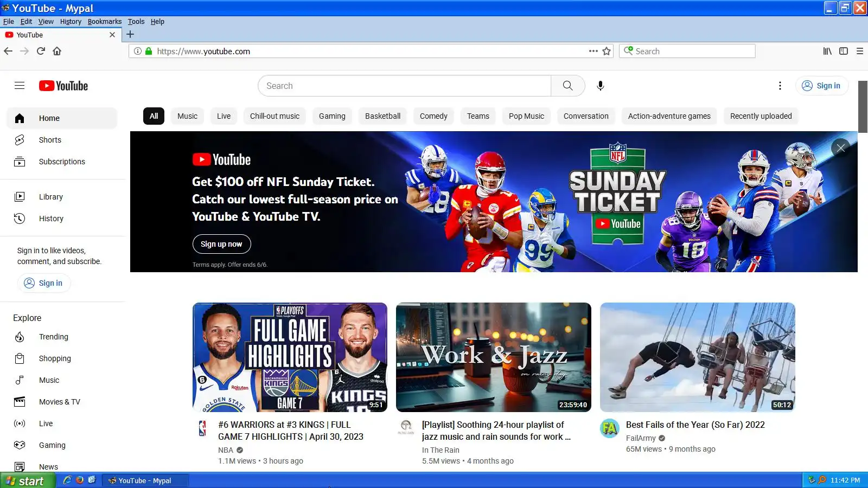Image resolution: width=868 pixels, height=488 pixels.
Task: Select the Basketball filter chip
Action: click(382, 116)
